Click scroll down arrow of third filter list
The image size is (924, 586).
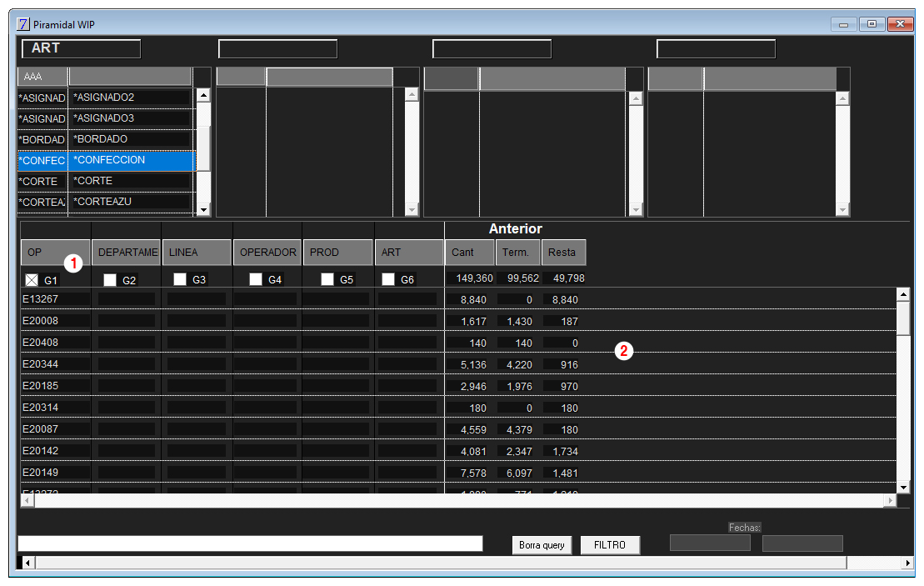click(x=635, y=210)
